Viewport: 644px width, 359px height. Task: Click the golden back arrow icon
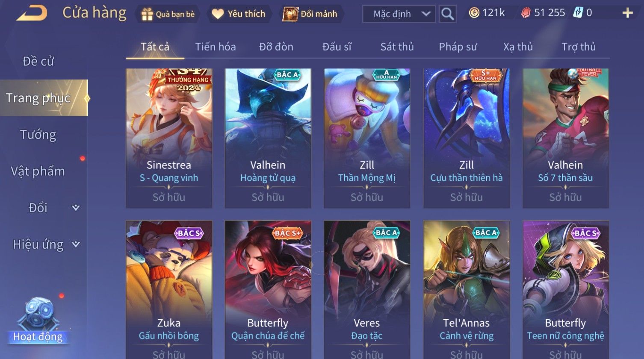pos(32,13)
